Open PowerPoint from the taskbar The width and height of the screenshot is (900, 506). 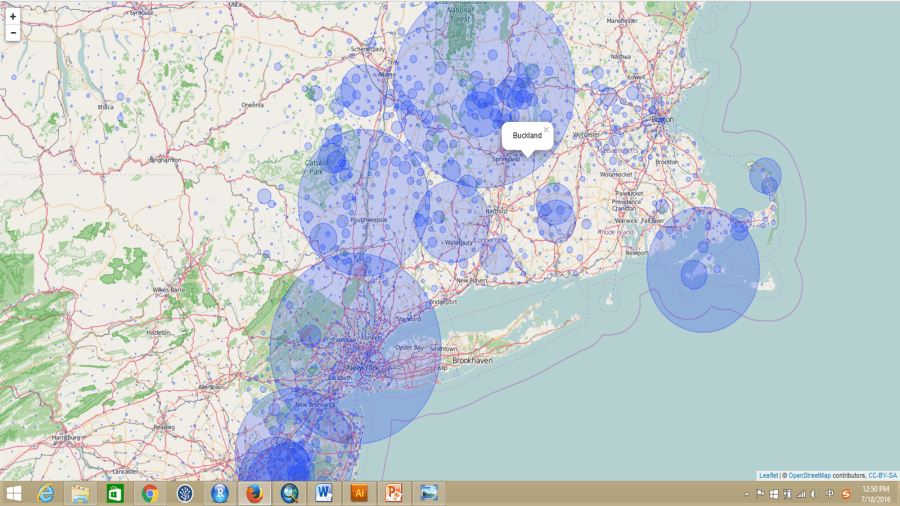394,493
